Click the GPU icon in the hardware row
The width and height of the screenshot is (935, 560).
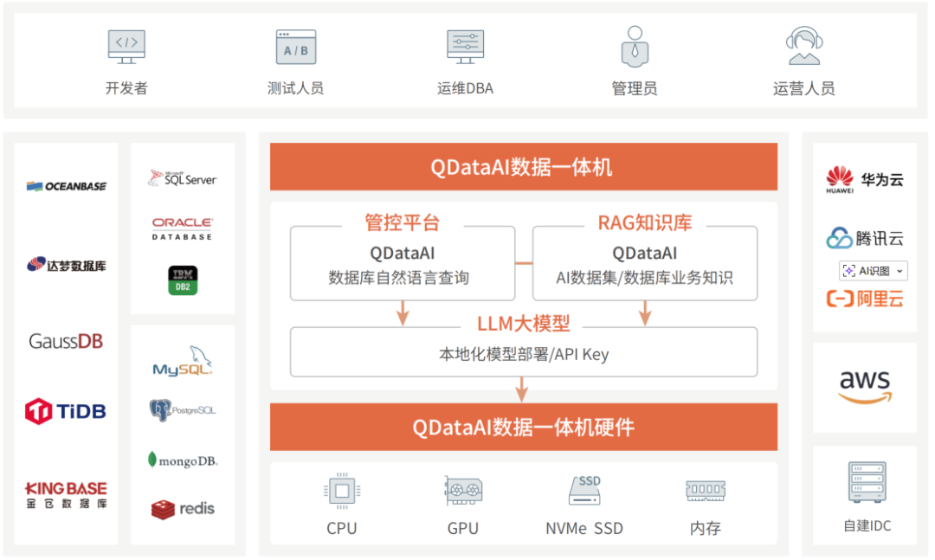point(462,489)
